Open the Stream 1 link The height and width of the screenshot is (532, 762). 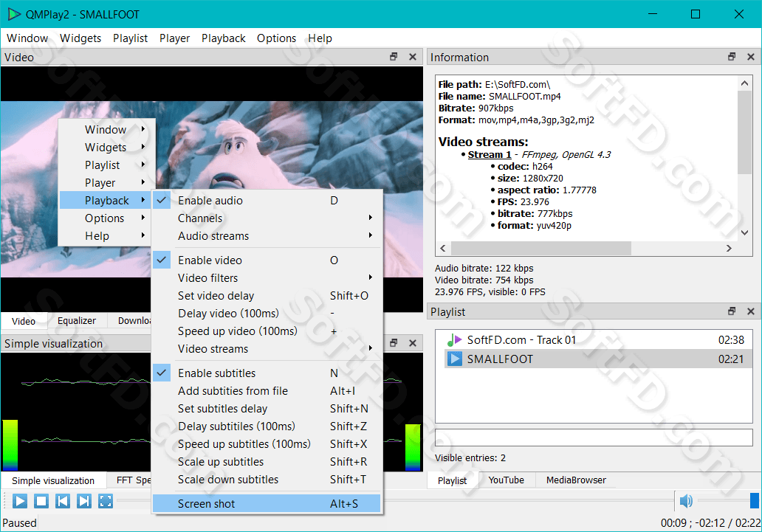pos(490,154)
